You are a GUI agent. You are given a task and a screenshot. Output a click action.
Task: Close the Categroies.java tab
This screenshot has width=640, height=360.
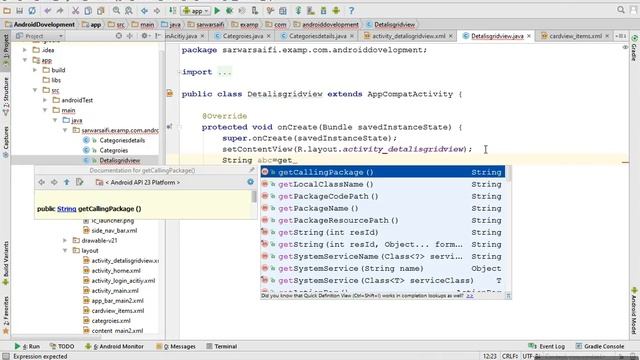269,36
